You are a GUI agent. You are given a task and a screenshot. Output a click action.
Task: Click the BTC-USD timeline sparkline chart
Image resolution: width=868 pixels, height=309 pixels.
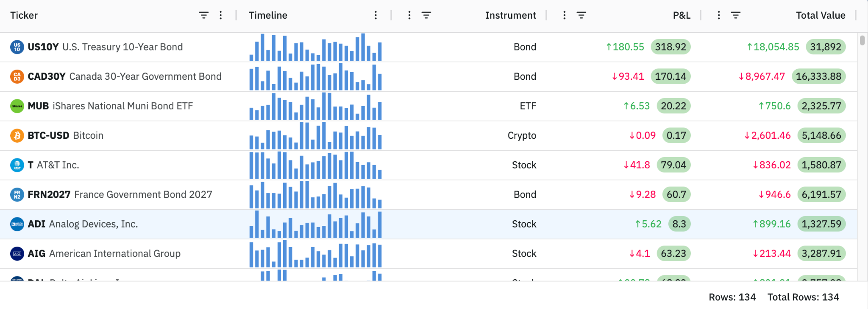coord(316,135)
